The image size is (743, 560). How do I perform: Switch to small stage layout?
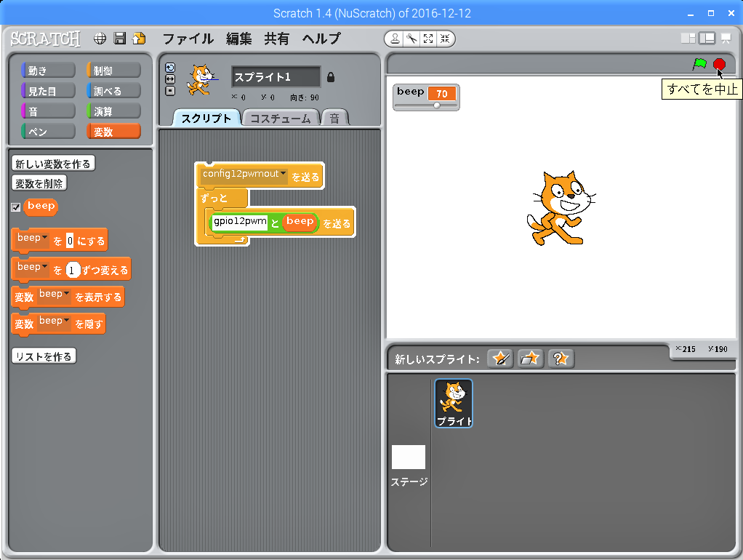pyautogui.click(x=688, y=39)
